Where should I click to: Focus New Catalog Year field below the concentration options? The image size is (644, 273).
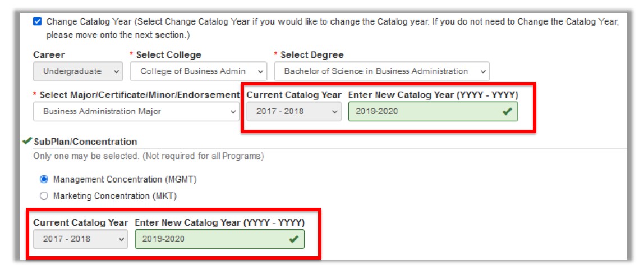click(x=210, y=239)
